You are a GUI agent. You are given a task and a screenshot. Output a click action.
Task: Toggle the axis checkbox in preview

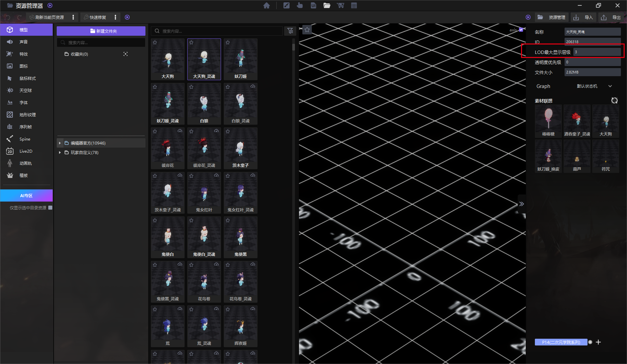(521, 30)
